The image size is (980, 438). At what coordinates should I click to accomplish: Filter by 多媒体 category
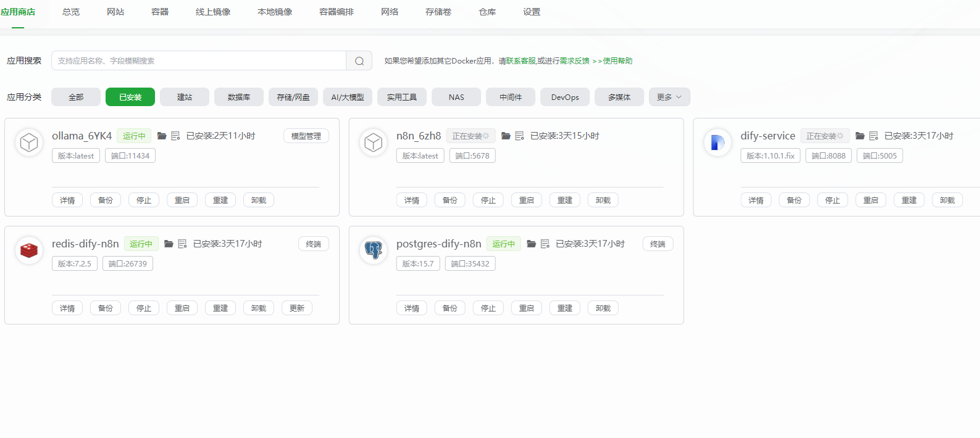[x=619, y=97]
